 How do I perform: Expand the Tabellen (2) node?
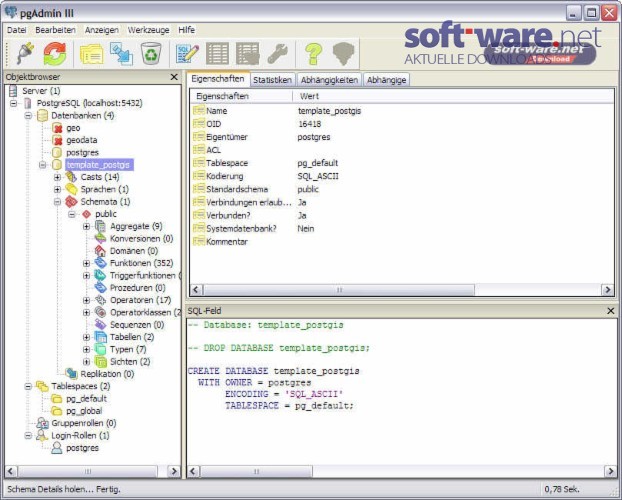point(86,337)
